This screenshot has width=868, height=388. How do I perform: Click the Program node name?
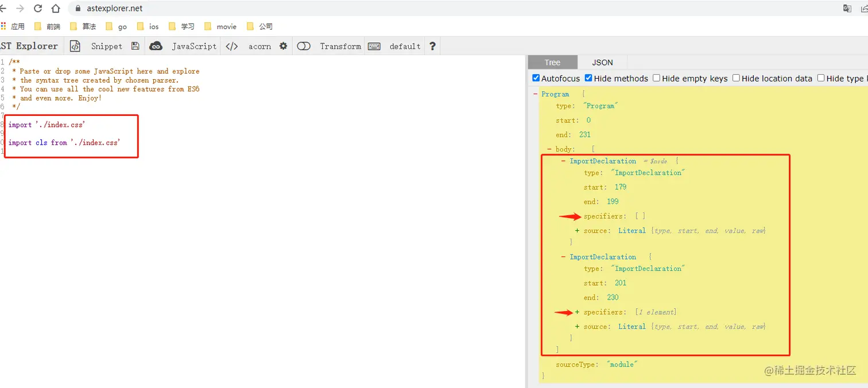click(555, 94)
